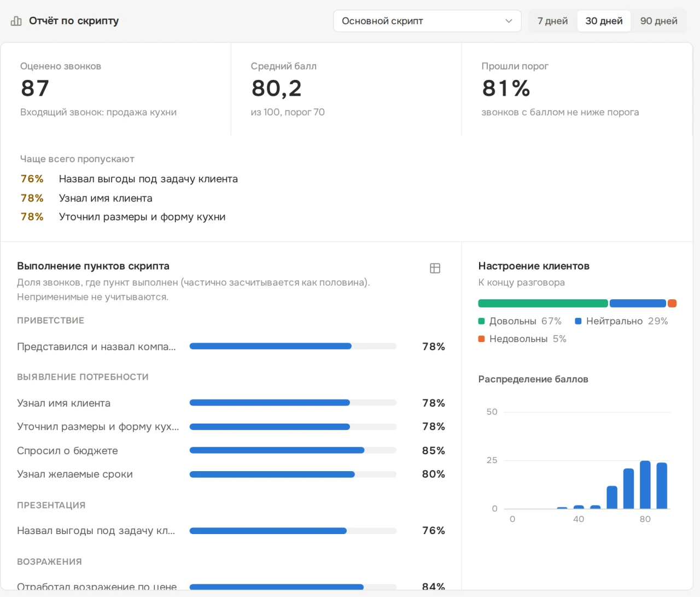
Task: Click the 'Спросил о бюджете' progress bar
Action: pyautogui.click(x=293, y=450)
